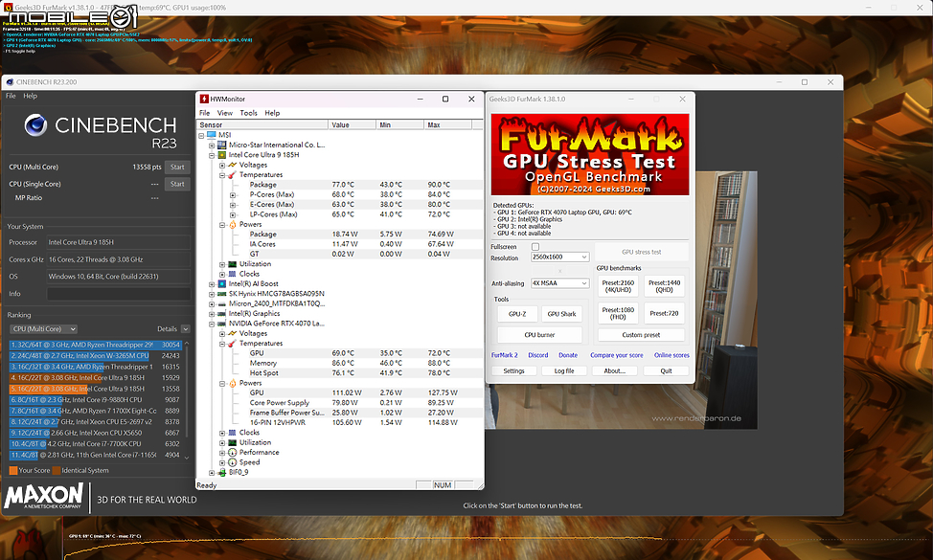
Task: Click the HWMonitor app icon in title bar
Action: pos(204,100)
